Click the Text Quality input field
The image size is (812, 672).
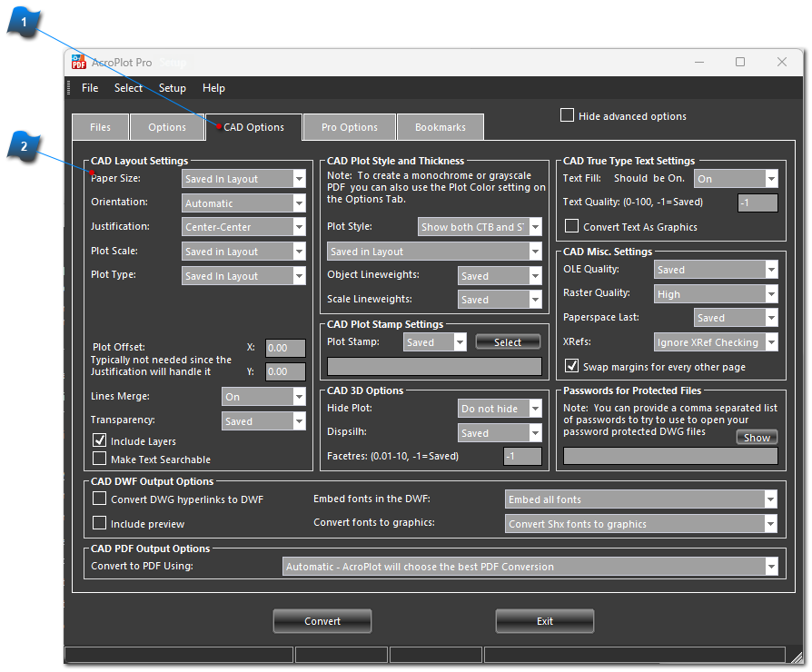[x=758, y=203]
